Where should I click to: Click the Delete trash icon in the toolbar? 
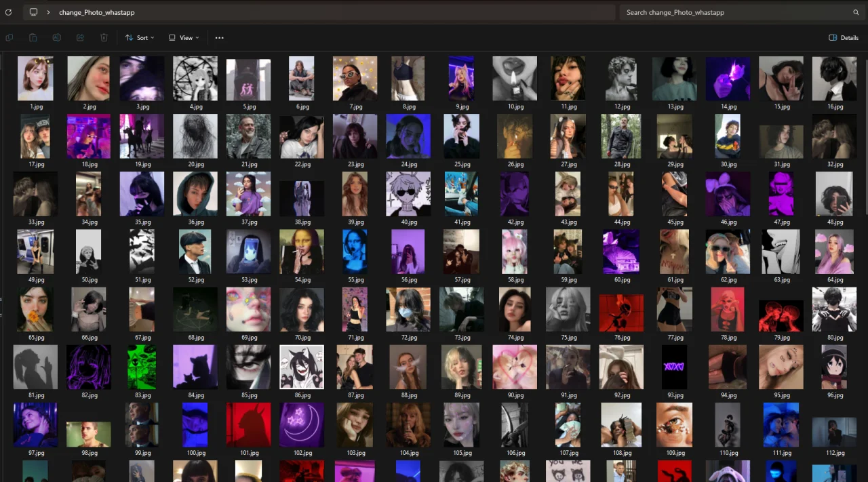coord(104,38)
